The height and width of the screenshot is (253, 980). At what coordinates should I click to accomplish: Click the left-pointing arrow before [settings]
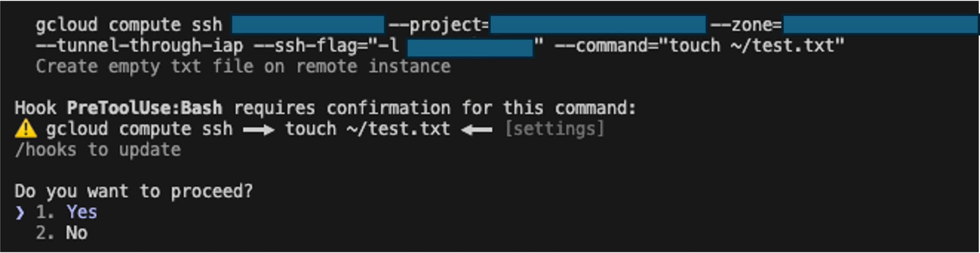[x=477, y=130]
